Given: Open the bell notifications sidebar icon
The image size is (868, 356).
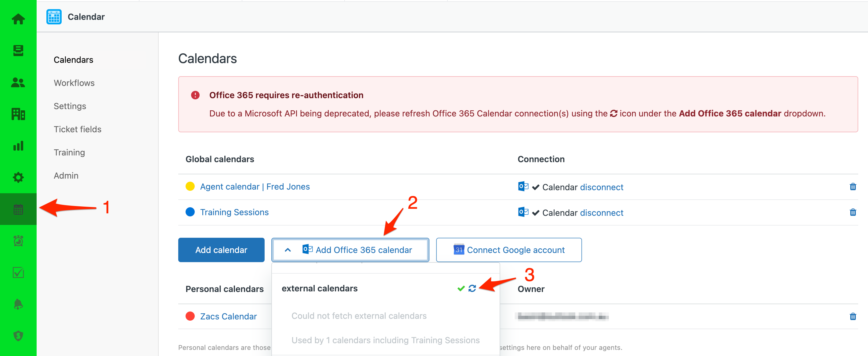Looking at the screenshot, I should click(x=18, y=304).
